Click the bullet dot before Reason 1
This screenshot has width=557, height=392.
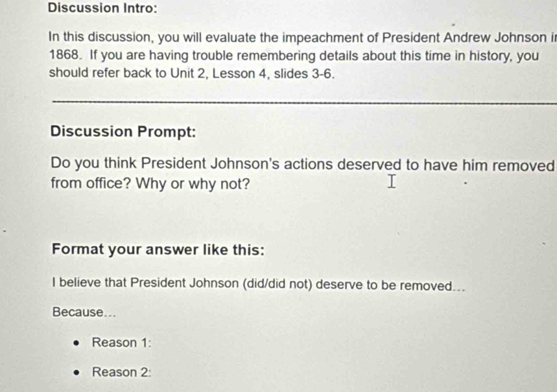pos(76,343)
